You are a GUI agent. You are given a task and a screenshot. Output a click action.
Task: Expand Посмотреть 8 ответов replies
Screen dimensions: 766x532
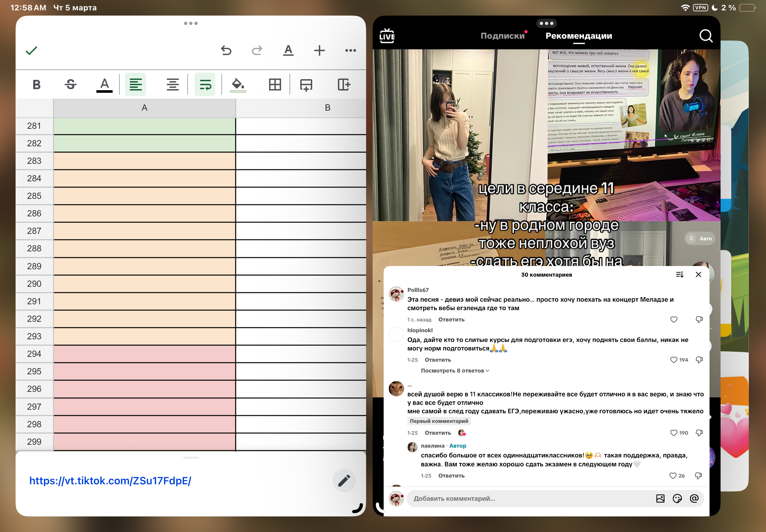(455, 371)
